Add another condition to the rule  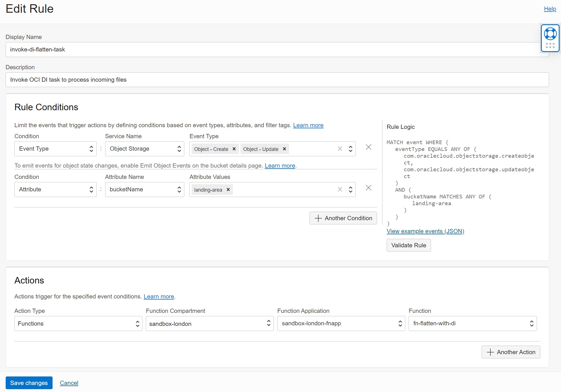point(343,218)
